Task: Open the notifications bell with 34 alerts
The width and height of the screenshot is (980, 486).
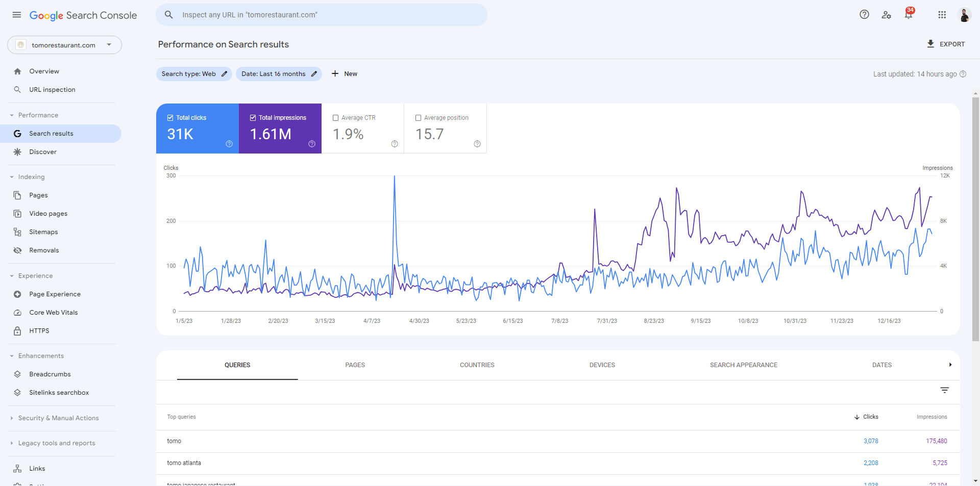Action: (x=908, y=15)
